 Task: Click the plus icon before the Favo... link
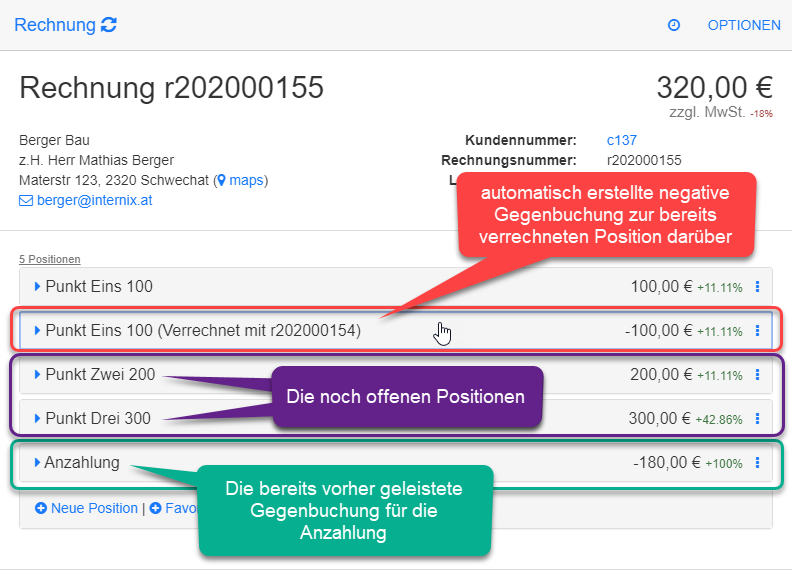(156, 508)
